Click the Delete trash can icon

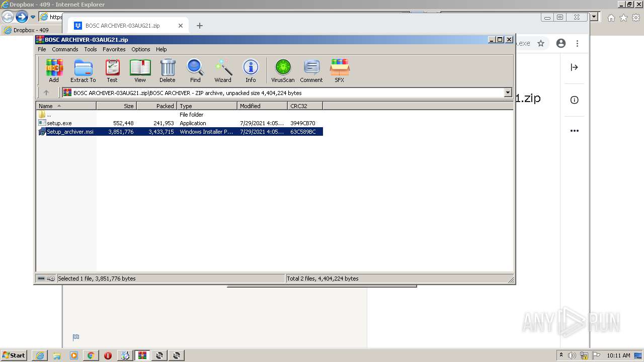(x=168, y=70)
